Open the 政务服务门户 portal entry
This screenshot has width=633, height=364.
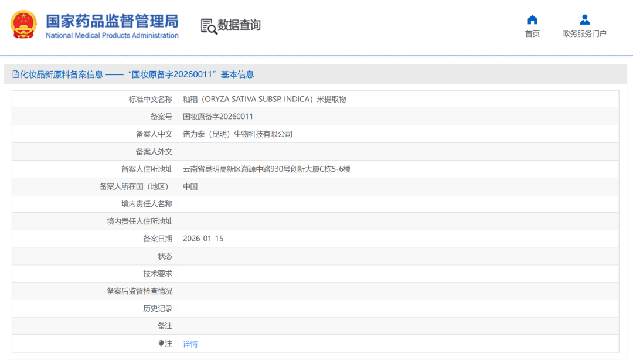pos(584,33)
